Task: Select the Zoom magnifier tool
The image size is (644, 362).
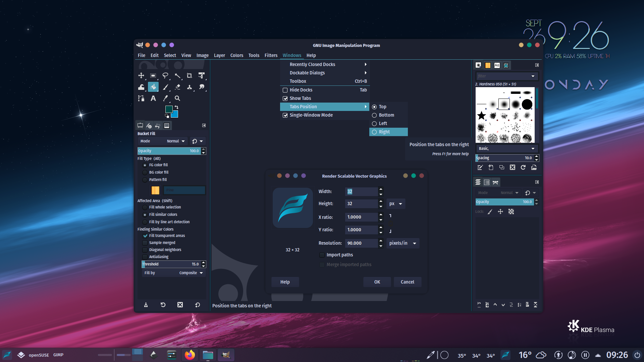Action: (x=177, y=98)
